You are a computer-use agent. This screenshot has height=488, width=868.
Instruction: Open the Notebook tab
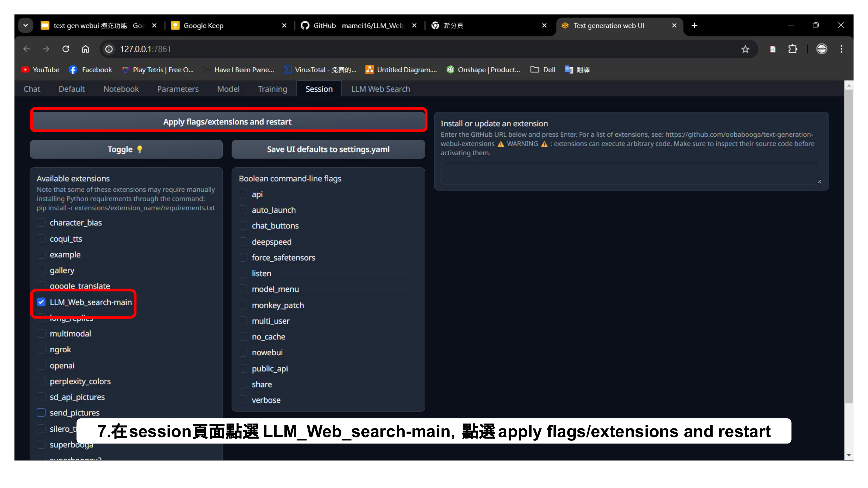coord(121,89)
